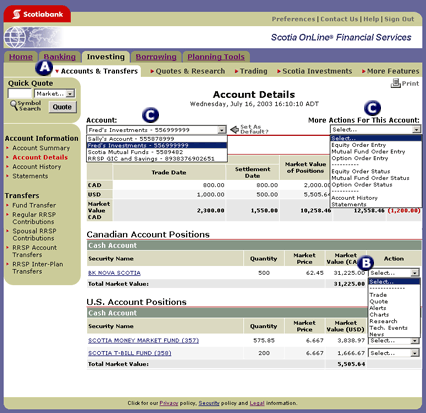Screen dimensions: 426x413
Task: Open Regular RRSP Contributions link
Action: (x=34, y=218)
